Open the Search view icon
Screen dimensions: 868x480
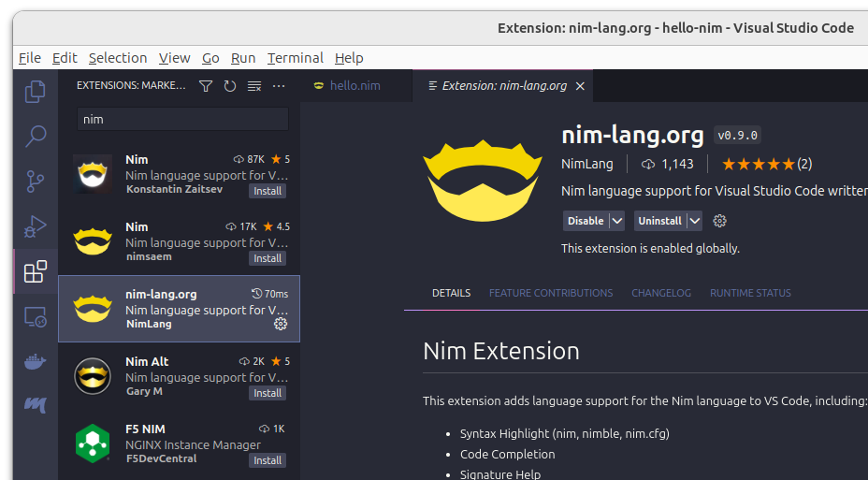click(36, 137)
